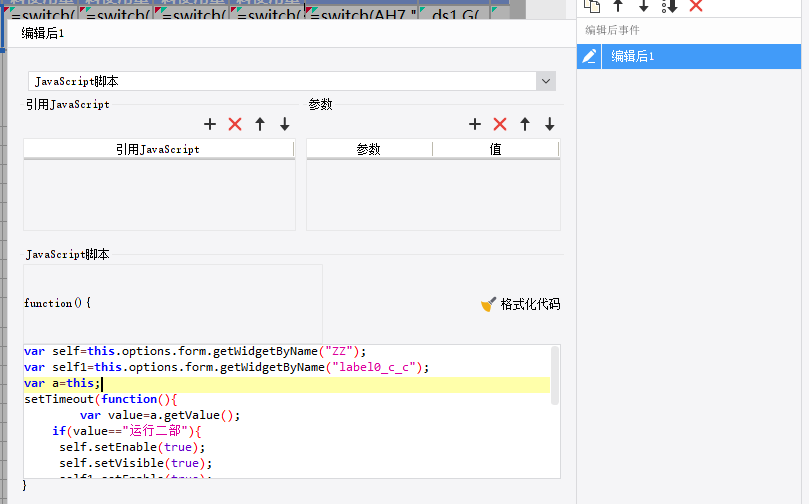Click the pencil icon beside 编辑后1
Viewport: 809px width, 504px height.
tap(589, 56)
